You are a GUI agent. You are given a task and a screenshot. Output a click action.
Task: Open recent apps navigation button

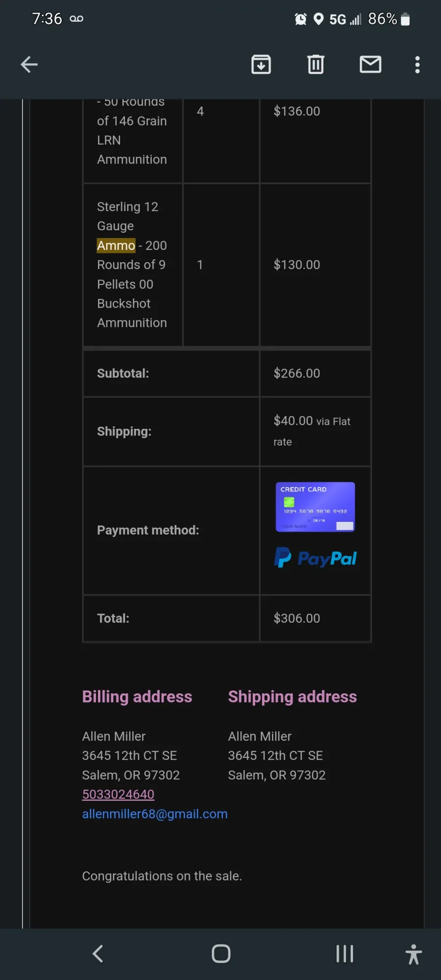(x=344, y=954)
